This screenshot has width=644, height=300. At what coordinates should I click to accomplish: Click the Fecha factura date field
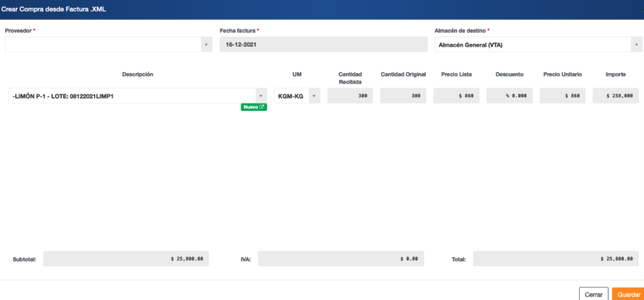tap(323, 44)
